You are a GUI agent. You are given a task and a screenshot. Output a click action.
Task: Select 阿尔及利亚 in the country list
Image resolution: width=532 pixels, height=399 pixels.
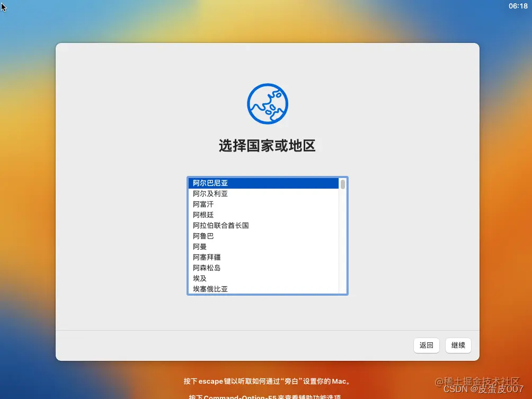click(x=263, y=194)
